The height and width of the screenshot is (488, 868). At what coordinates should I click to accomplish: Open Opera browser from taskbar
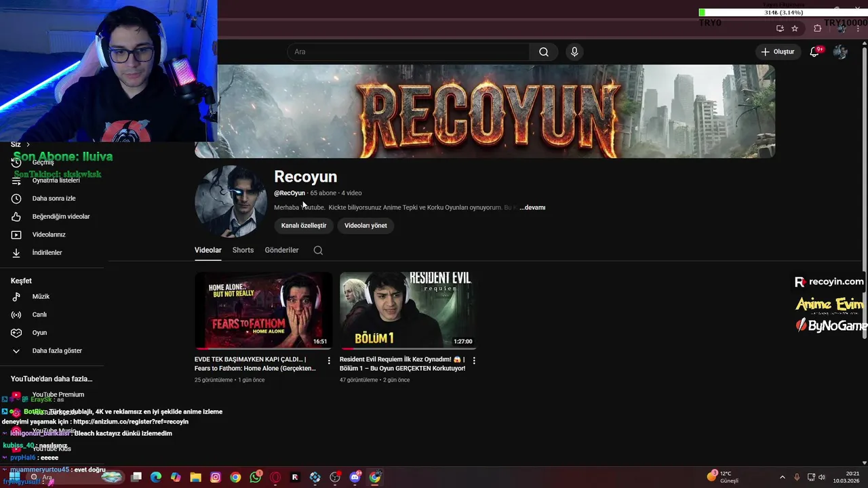click(x=275, y=477)
